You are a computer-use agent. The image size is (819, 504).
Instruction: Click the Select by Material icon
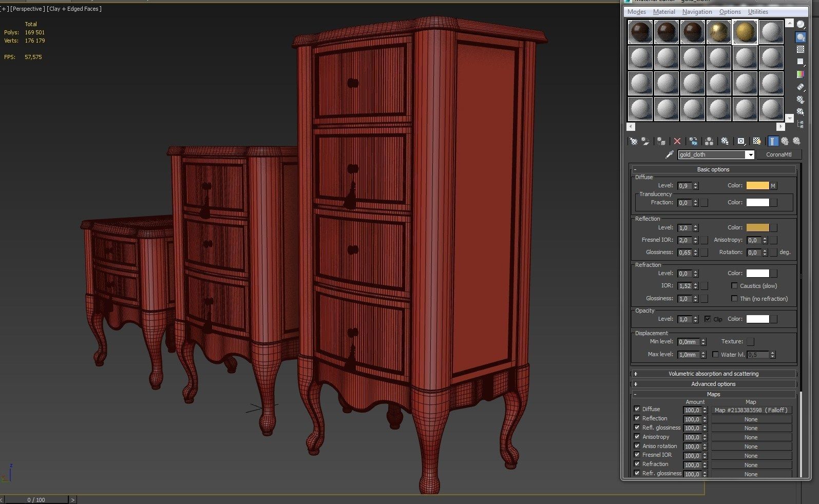pos(801,112)
